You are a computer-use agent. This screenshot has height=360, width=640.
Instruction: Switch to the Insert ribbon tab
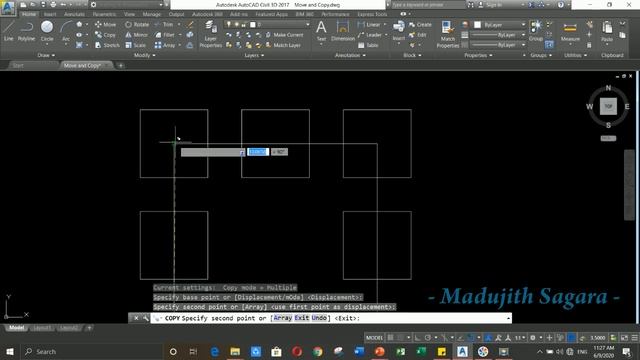50,14
